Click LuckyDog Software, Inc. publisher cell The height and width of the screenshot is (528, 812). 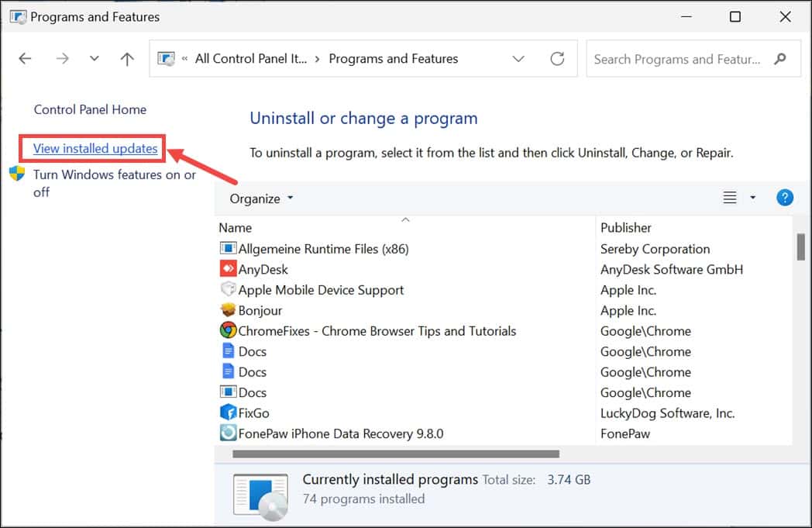(668, 413)
